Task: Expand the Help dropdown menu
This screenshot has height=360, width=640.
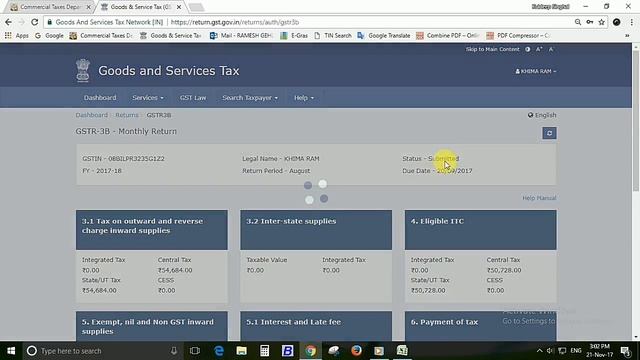Action: (x=304, y=98)
